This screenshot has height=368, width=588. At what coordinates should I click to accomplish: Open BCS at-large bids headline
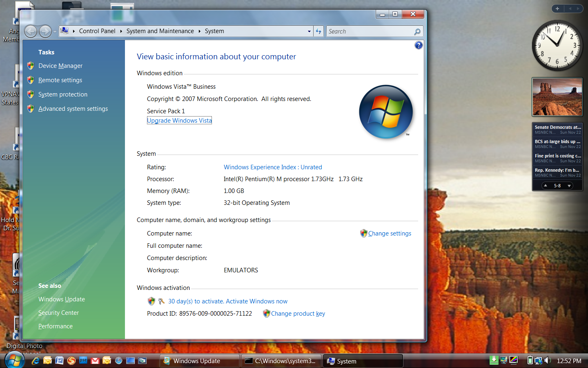557,144
